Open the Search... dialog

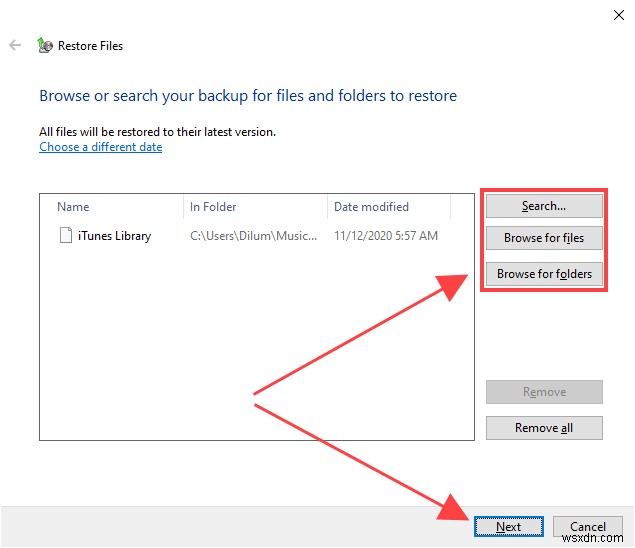coord(544,206)
